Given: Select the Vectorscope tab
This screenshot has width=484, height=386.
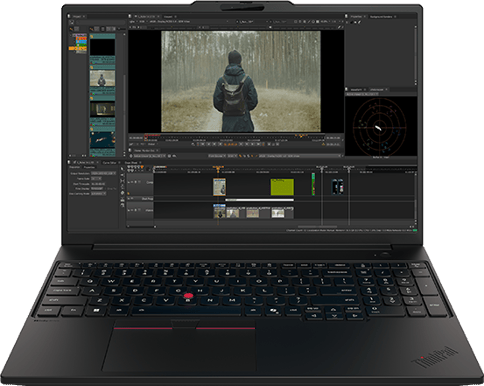Looking at the screenshot, I should click(x=377, y=90).
